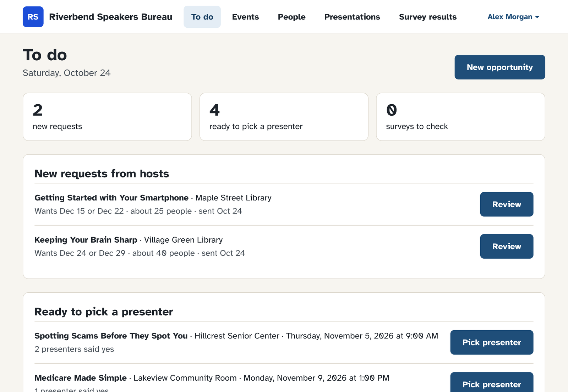Click the 'To do' page heading
Image resolution: width=568 pixels, height=392 pixels.
pos(45,55)
